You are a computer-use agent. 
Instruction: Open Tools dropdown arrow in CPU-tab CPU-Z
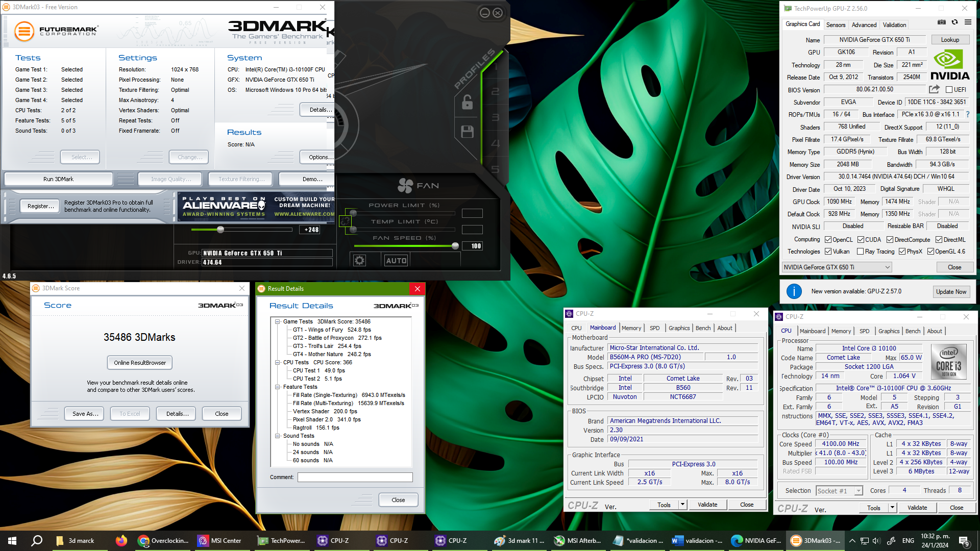coord(892,508)
